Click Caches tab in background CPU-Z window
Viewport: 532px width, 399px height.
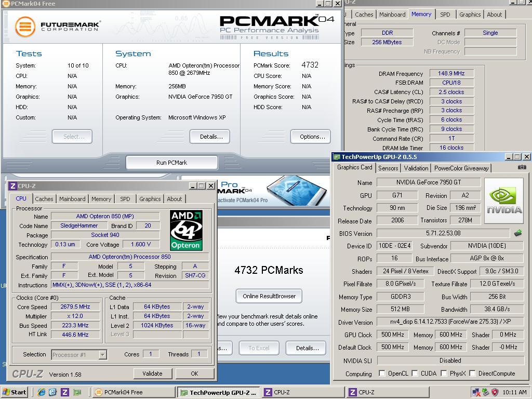tap(364, 15)
